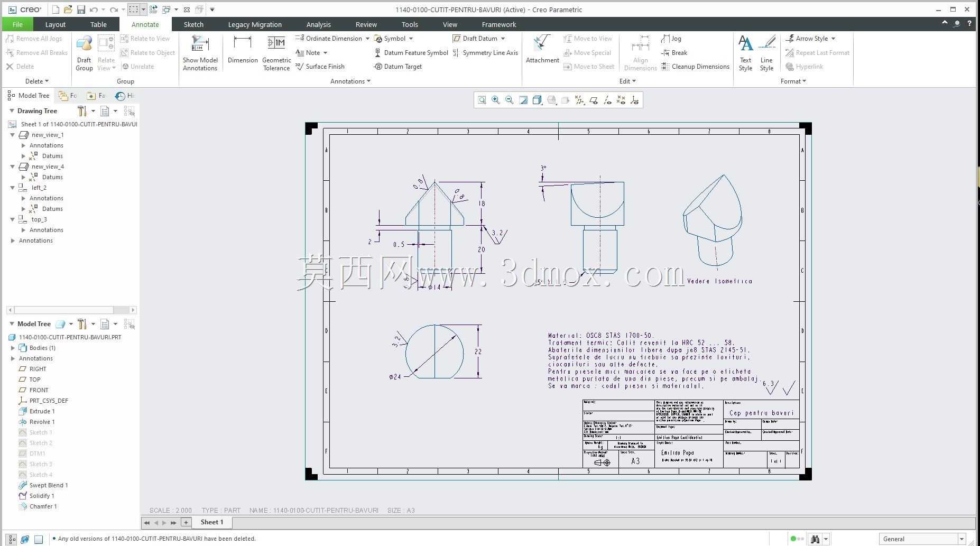Open the Draft Datum dropdown arrow
This screenshot has width=980, height=546.
point(503,39)
